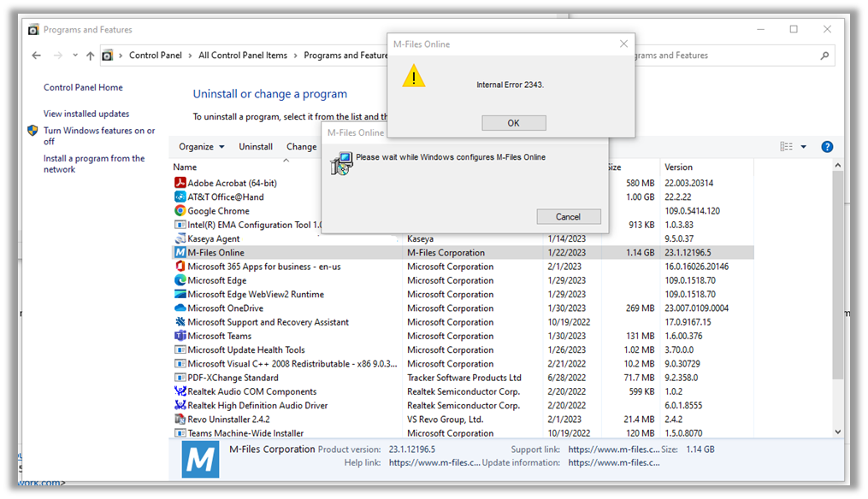This screenshot has height=499, width=868.
Task: Open help with the blue question mark
Action: point(827,147)
